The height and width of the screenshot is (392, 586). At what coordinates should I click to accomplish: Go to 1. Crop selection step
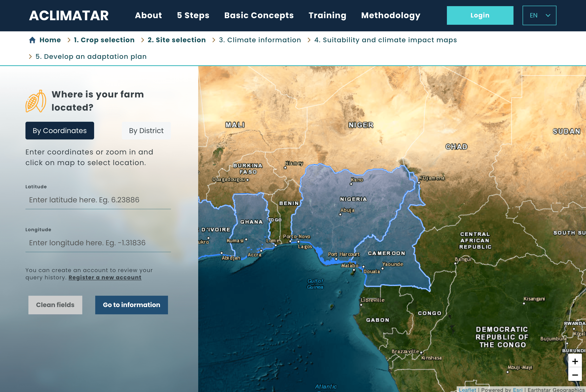(x=104, y=40)
